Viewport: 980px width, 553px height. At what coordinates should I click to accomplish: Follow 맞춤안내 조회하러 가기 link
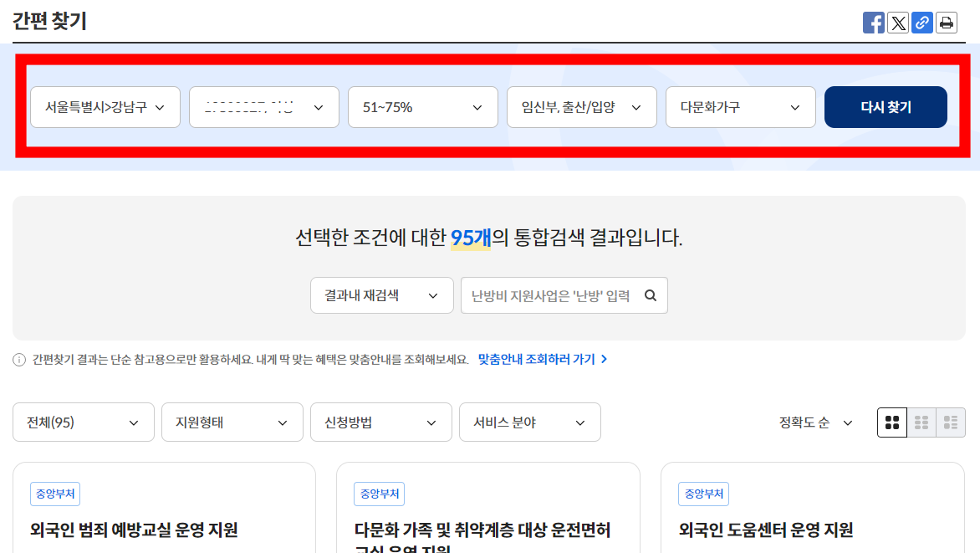coord(542,359)
